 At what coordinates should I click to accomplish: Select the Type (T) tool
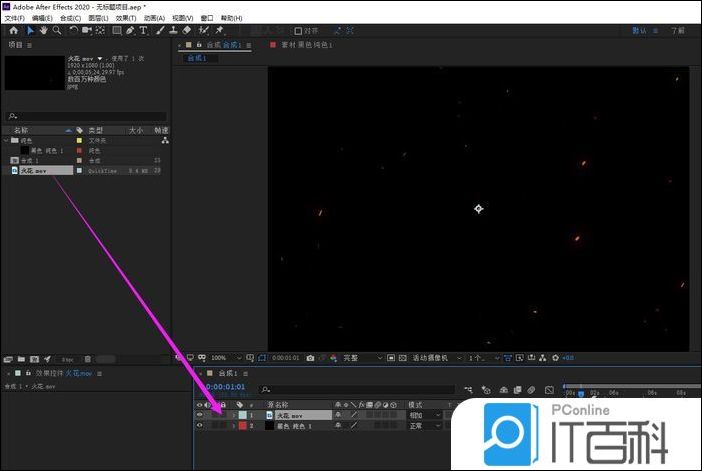click(143, 30)
